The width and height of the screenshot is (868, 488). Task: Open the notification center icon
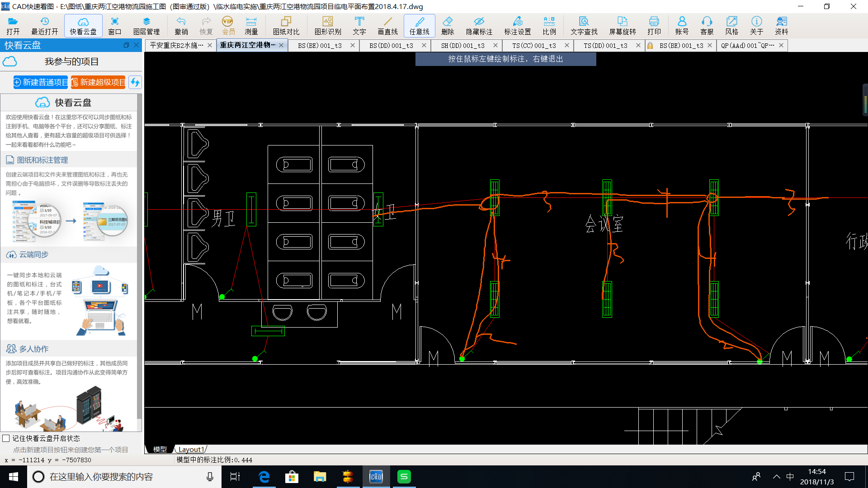click(x=849, y=477)
